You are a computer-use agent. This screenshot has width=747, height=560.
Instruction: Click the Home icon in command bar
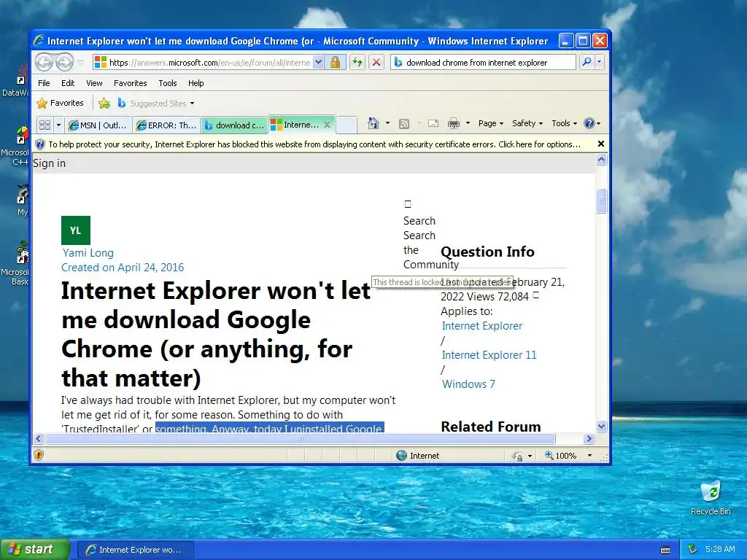tap(373, 123)
